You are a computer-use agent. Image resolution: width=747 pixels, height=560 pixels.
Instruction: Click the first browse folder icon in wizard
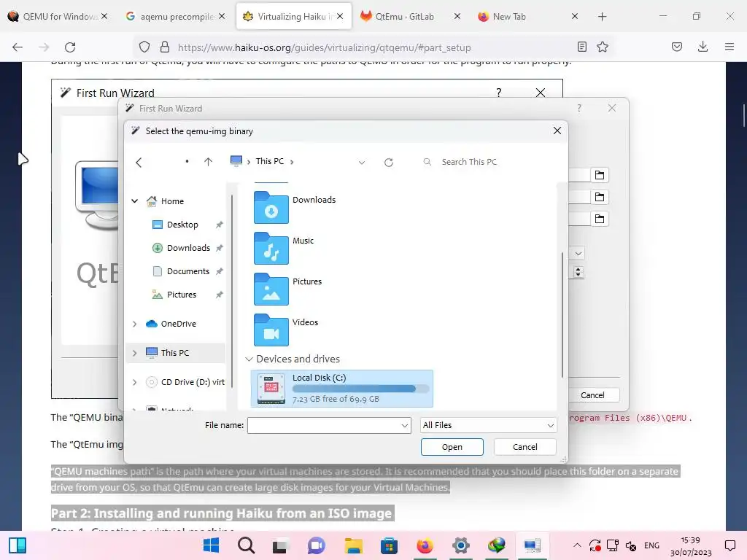600,175
